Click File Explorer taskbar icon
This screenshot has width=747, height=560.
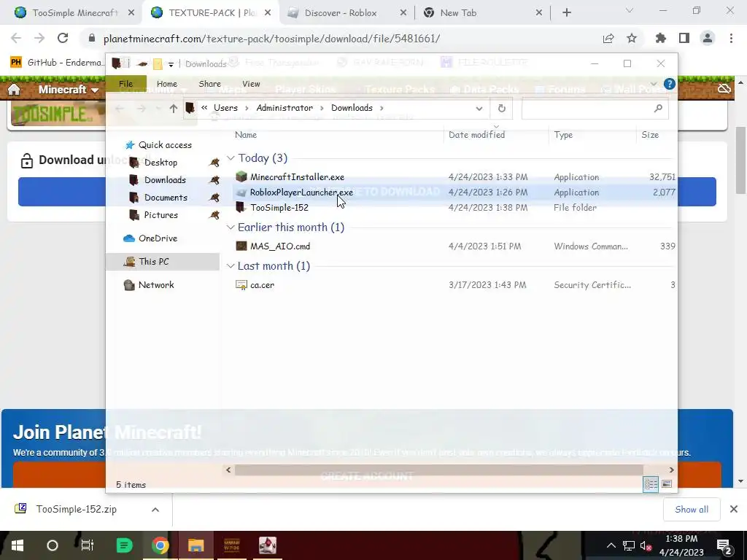coord(196,545)
